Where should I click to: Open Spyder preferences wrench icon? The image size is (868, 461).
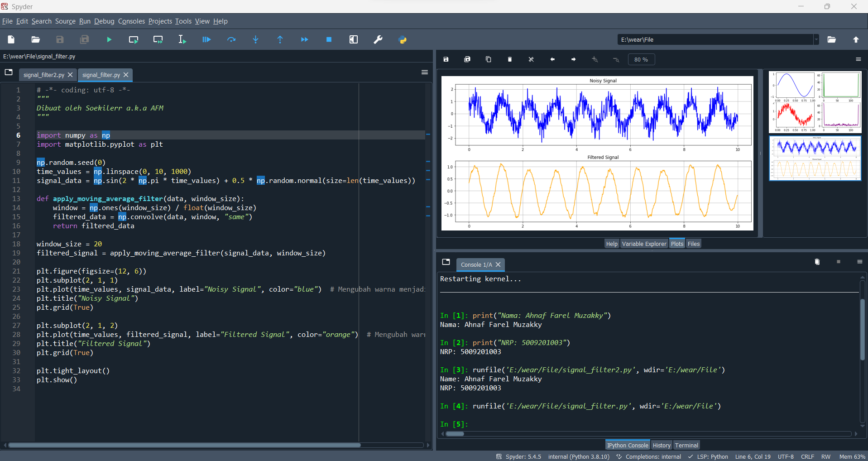click(378, 39)
